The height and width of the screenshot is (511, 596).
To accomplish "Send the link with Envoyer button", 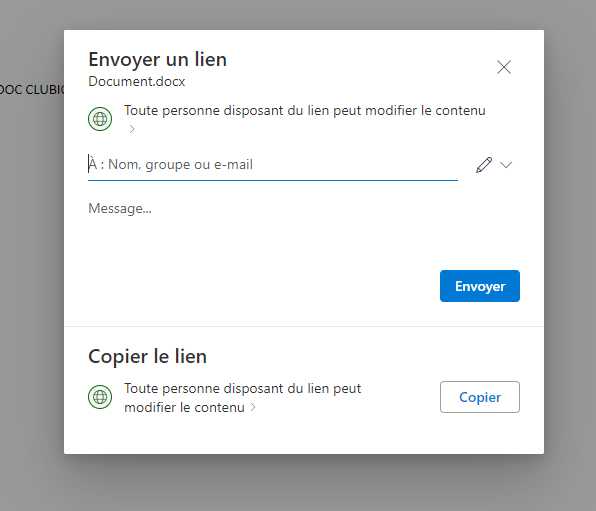I will tap(480, 286).
